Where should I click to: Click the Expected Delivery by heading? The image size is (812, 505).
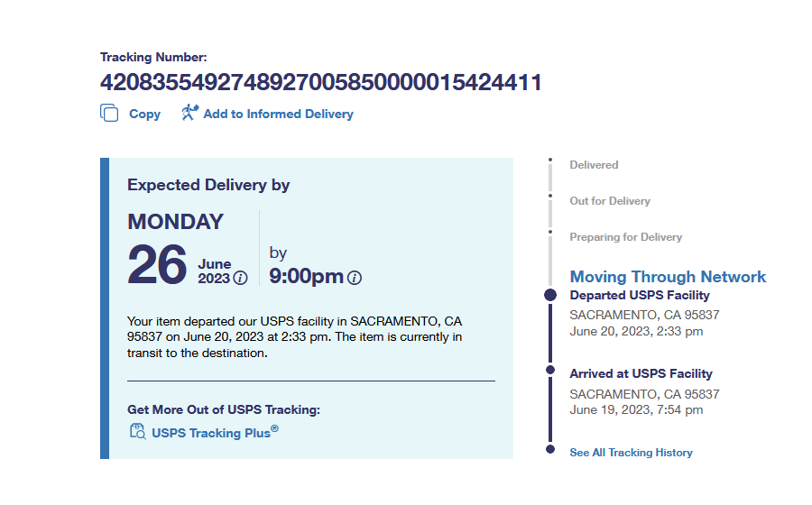208,185
